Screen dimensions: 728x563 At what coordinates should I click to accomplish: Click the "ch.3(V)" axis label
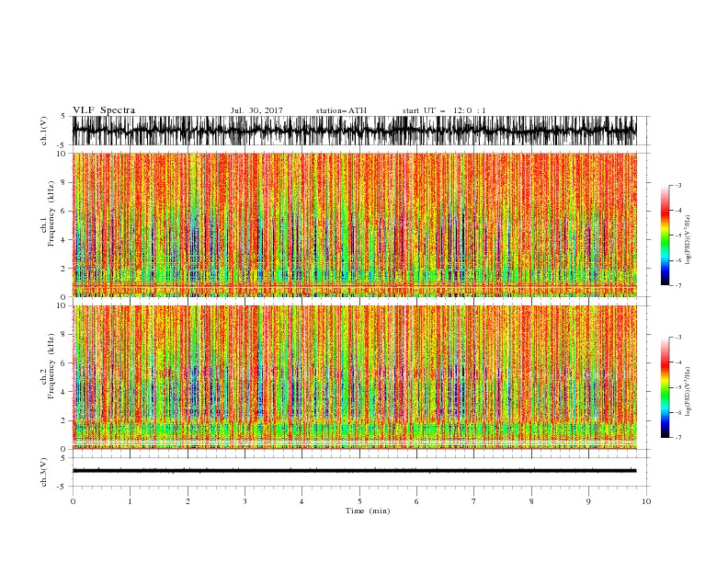tap(44, 472)
